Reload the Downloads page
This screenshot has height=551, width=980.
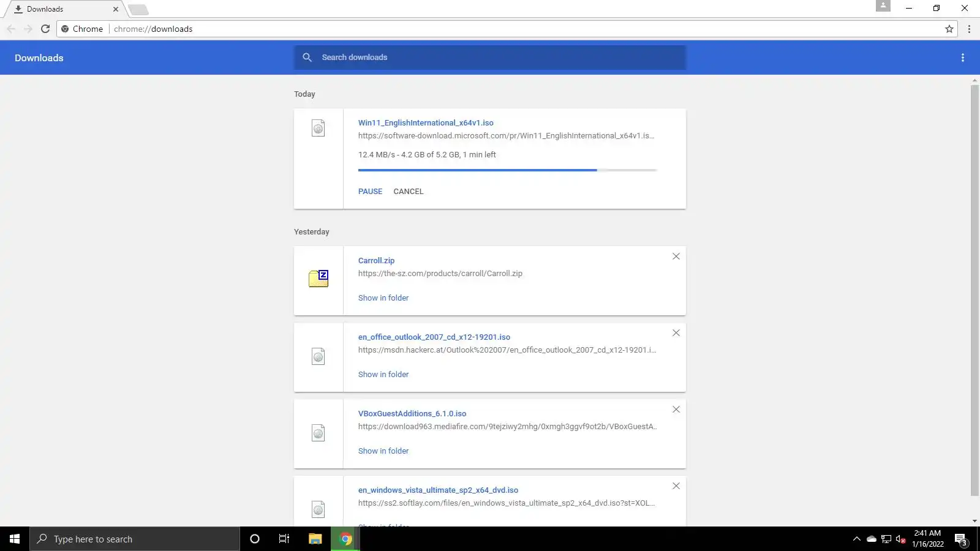[45, 29]
